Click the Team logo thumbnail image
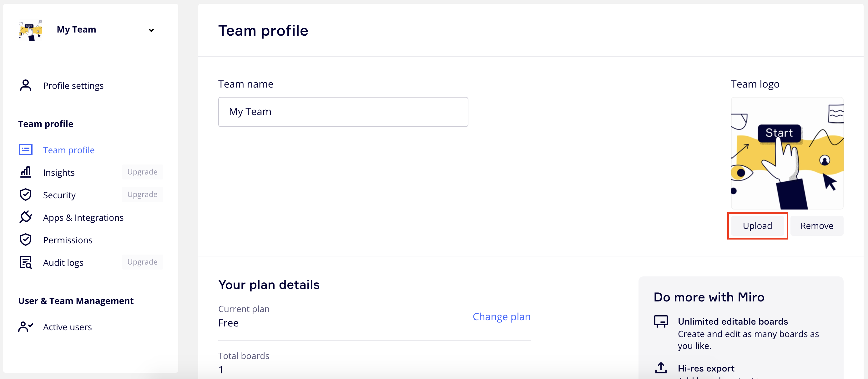The width and height of the screenshot is (868, 379). point(787,153)
